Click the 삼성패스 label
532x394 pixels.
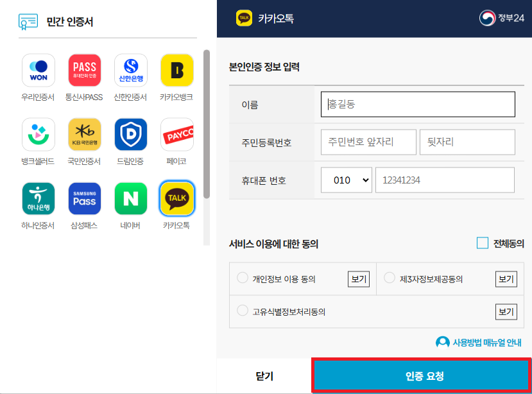point(84,225)
